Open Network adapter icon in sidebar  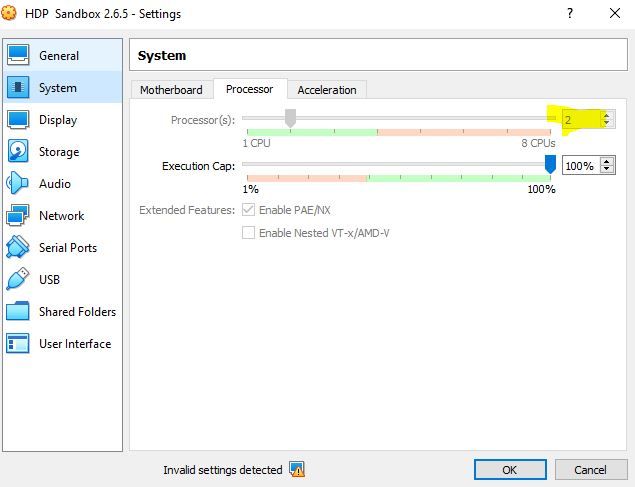coord(18,216)
